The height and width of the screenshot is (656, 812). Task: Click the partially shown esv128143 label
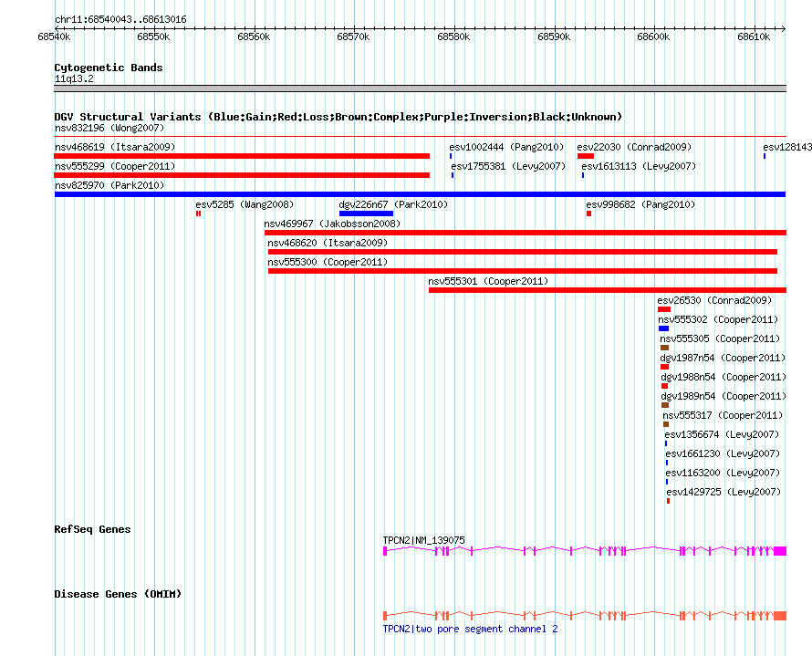pyautogui.click(x=787, y=147)
